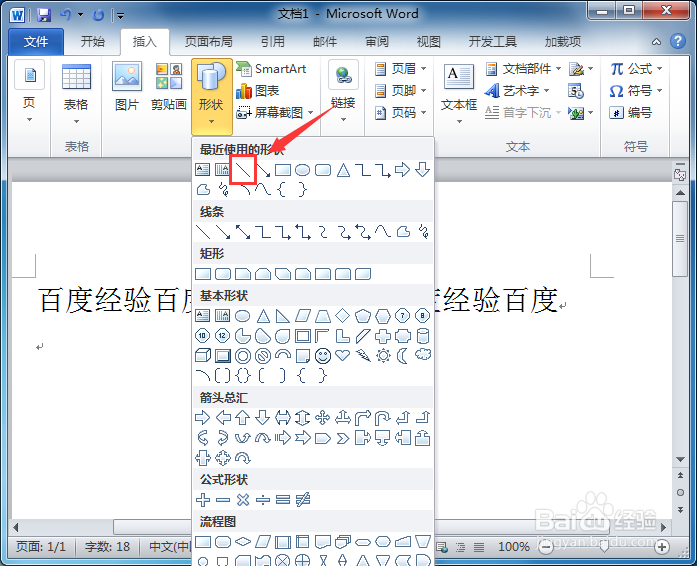Click the page 1/1 status indicator
The image size is (697, 566).
[41, 546]
